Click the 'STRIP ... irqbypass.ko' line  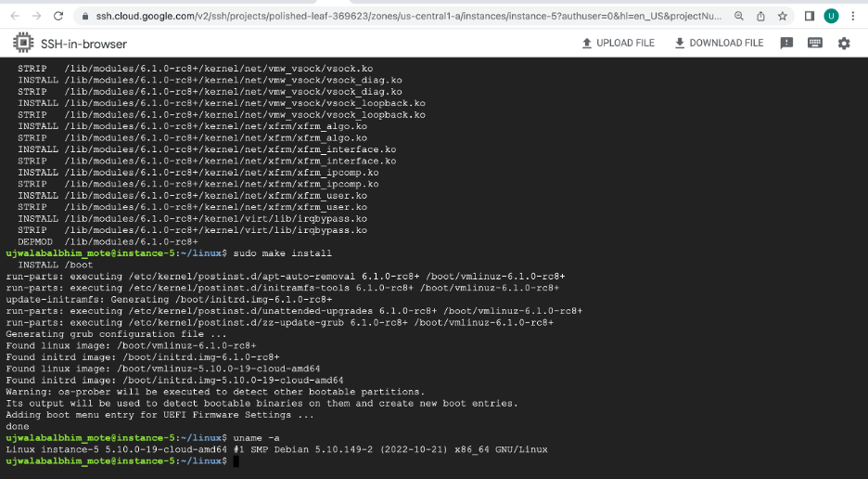192,230
